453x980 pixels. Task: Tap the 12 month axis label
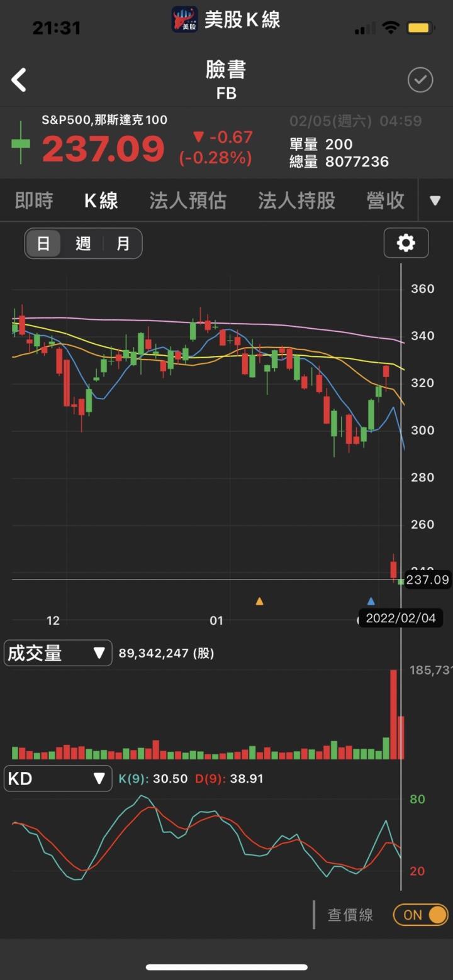pos(53,620)
